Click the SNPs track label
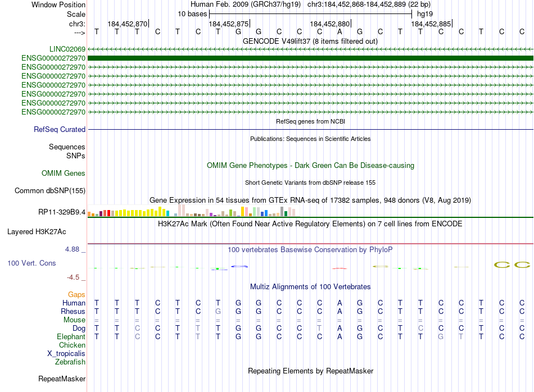The height and width of the screenshot is (392, 534). (x=76, y=156)
